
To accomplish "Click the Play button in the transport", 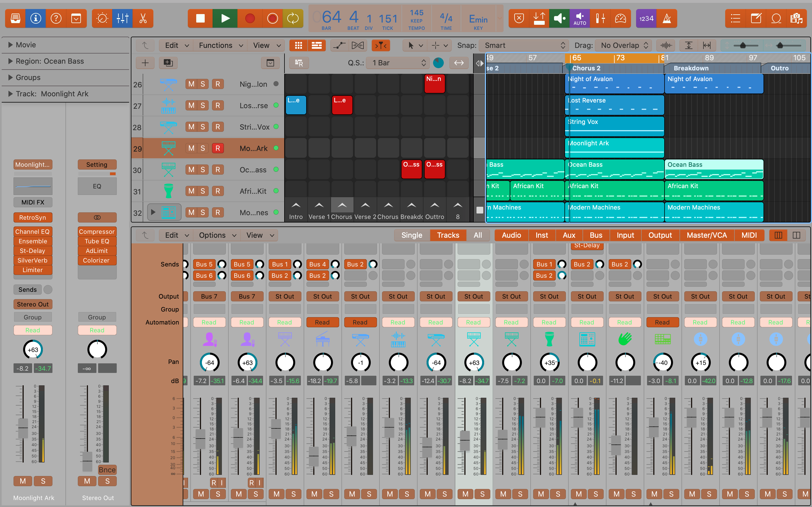I will pyautogui.click(x=225, y=18).
